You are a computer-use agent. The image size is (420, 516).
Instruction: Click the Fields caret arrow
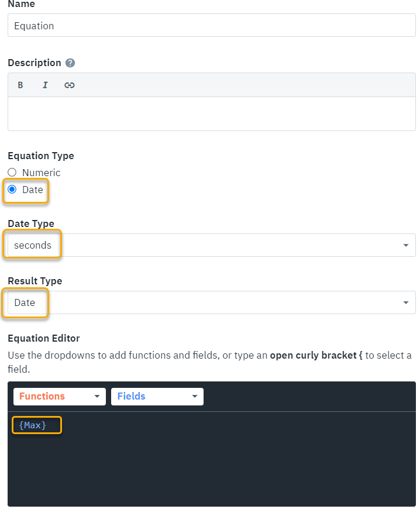195,396
